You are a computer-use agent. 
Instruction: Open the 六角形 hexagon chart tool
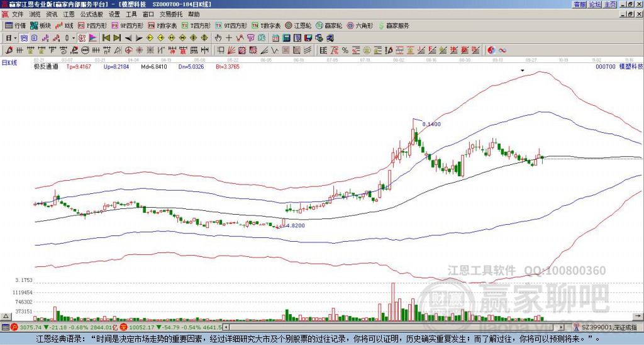360,25
